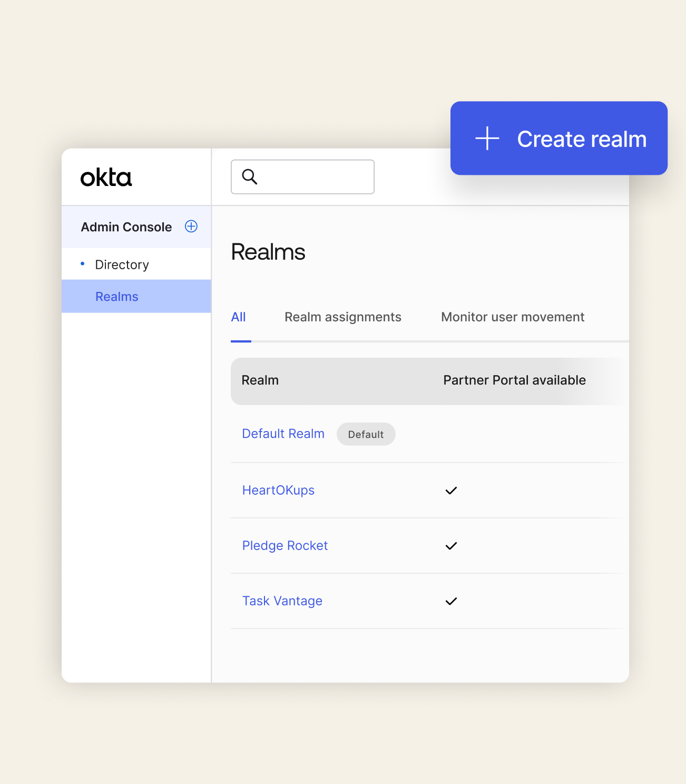Image resolution: width=686 pixels, height=784 pixels.
Task: Open the Default Realm link
Action: point(283,433)
